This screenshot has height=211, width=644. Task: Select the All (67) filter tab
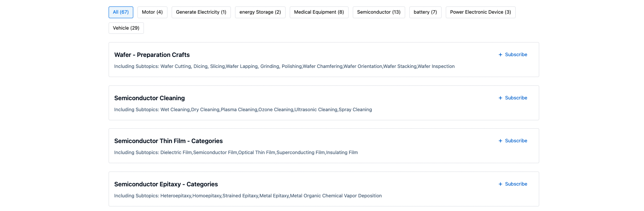click(x=121, y=12)
